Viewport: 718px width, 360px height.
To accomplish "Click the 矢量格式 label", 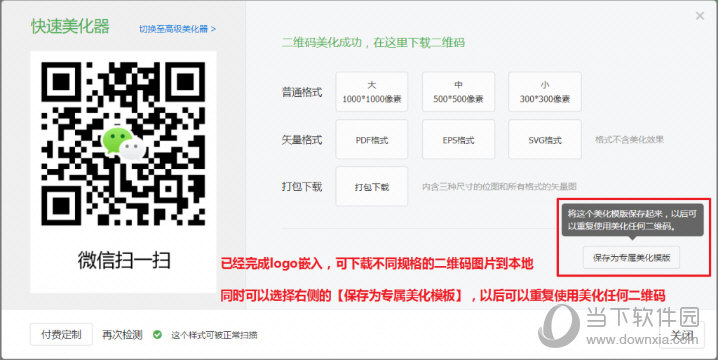I will (x=302, y=140).
